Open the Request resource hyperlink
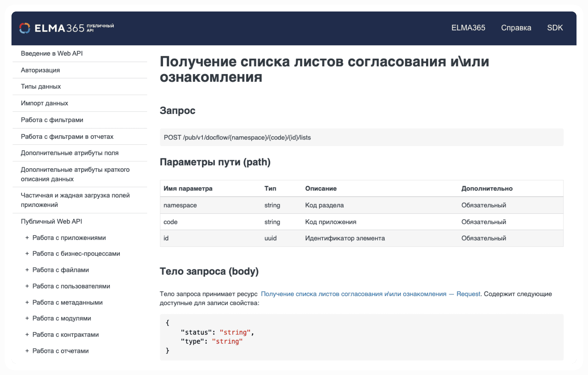The image size is (588, 375). (370, 294)
